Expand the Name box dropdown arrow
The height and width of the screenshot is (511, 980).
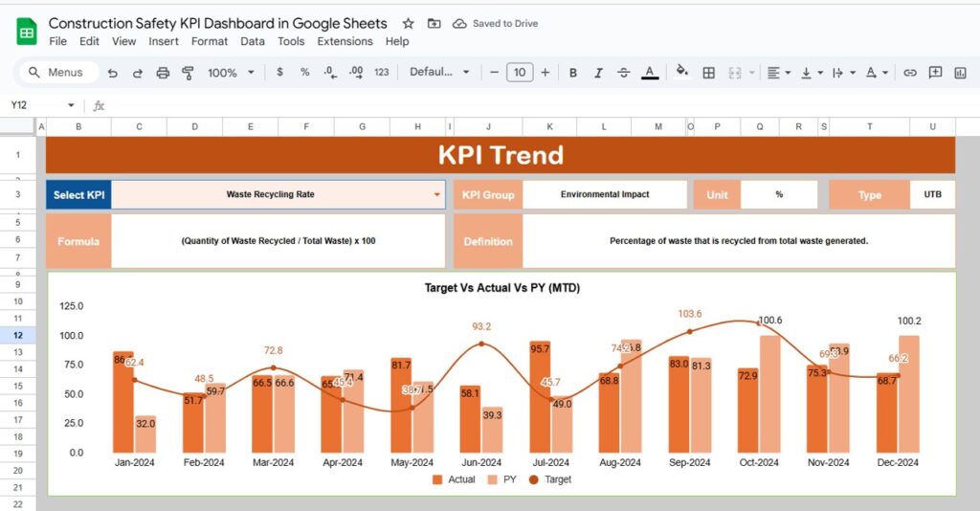[71, 105]
